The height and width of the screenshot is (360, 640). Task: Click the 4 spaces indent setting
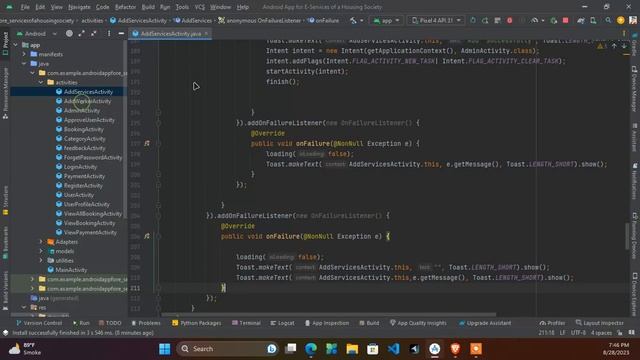pos(601,333)
